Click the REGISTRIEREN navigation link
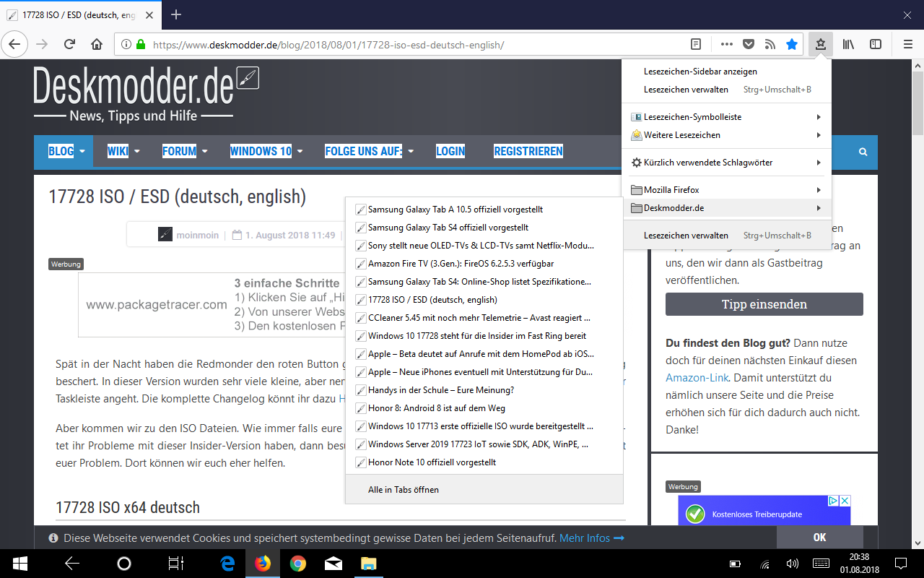 tap(528, 152)
